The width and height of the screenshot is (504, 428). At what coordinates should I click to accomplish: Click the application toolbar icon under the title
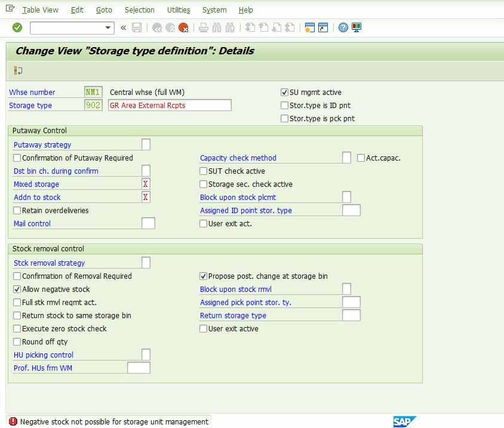tap(18, 70)
